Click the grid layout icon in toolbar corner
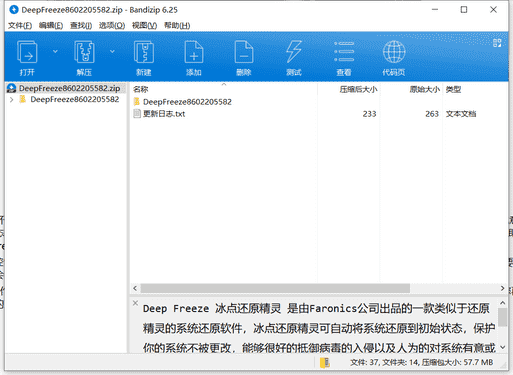The image size is (513, 375). [x=497, y=43]
